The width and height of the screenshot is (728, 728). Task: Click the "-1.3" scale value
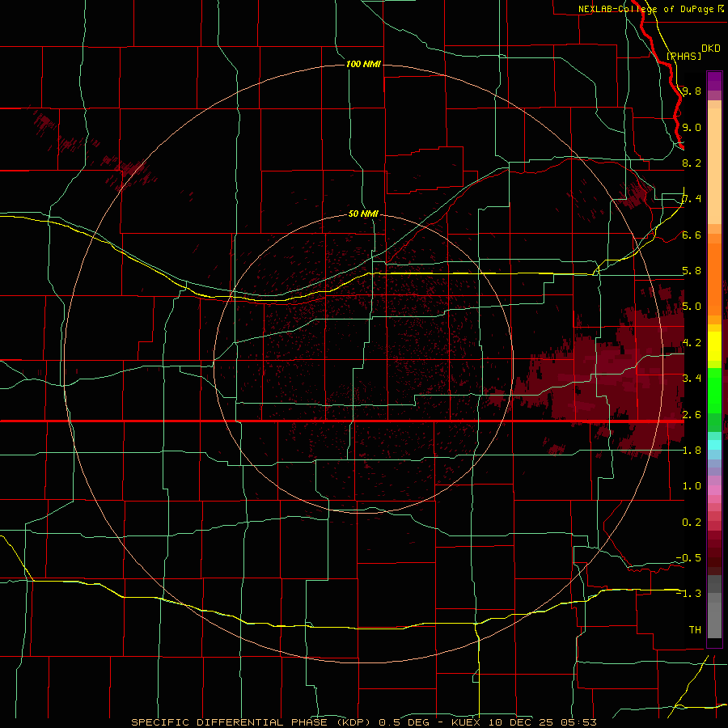688,594
